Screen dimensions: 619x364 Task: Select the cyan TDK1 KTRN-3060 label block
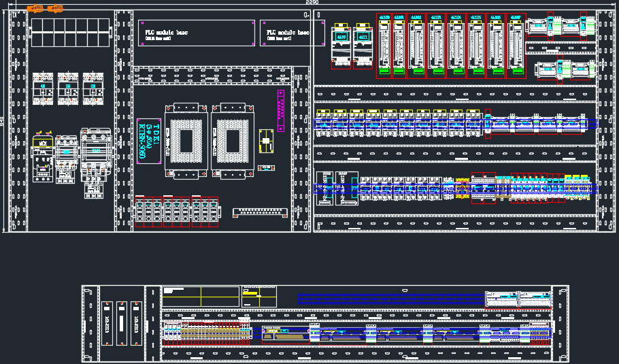(x=148, y=141)
